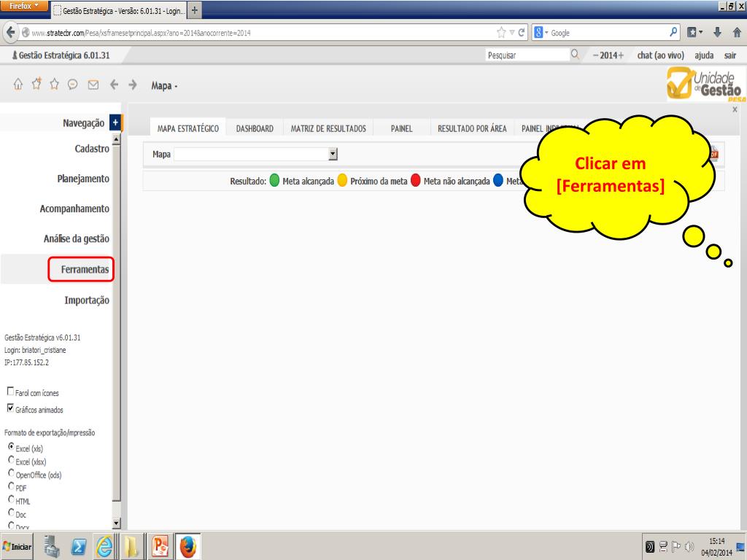Image resolution: width=747 pixels, height=560 pixels.
Task: Go to the home icon in app toolbar
Action: click(18, 85)
